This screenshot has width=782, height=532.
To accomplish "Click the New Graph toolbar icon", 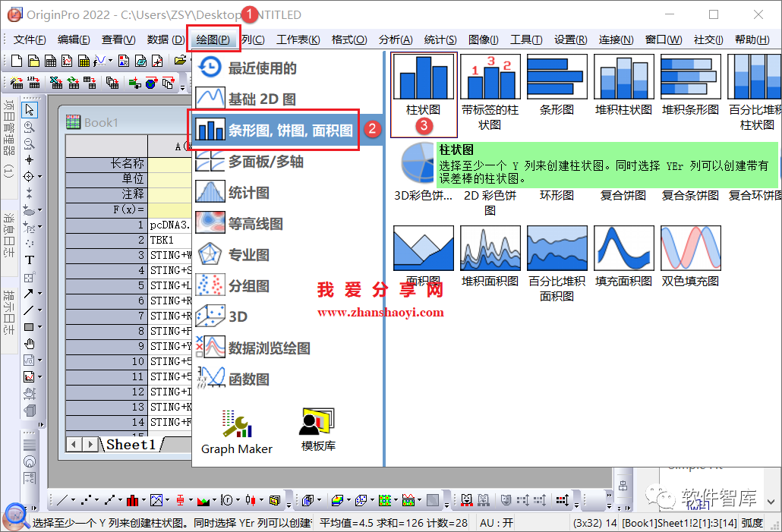I will click(x=67, y=61).
